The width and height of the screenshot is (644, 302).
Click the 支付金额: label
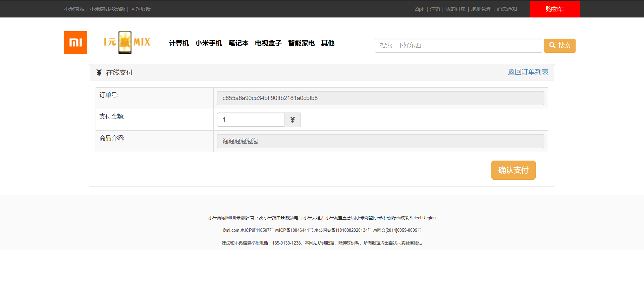[112, 117]
